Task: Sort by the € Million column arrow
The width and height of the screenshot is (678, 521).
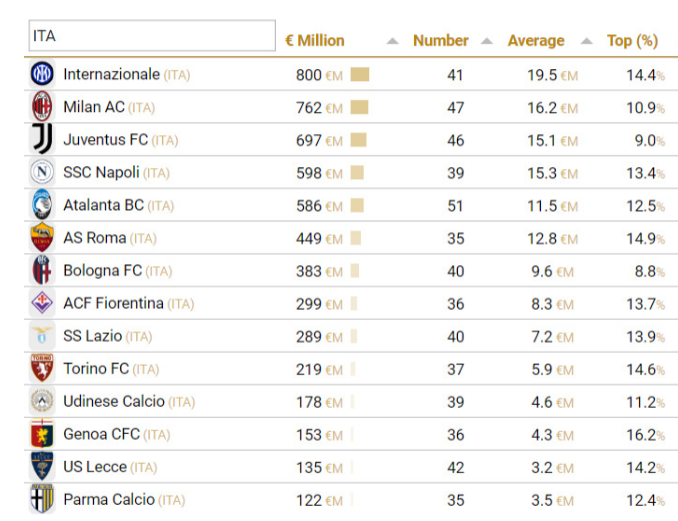Action: [392, 41]
